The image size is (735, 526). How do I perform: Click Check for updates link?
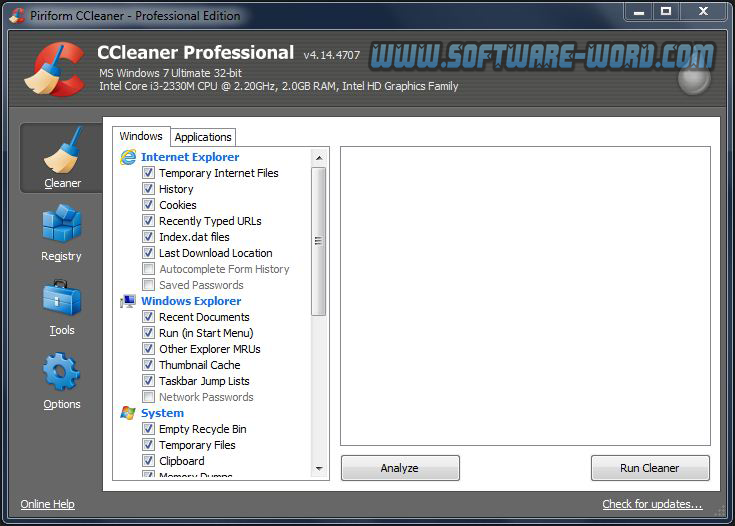[x=652, y=504]
